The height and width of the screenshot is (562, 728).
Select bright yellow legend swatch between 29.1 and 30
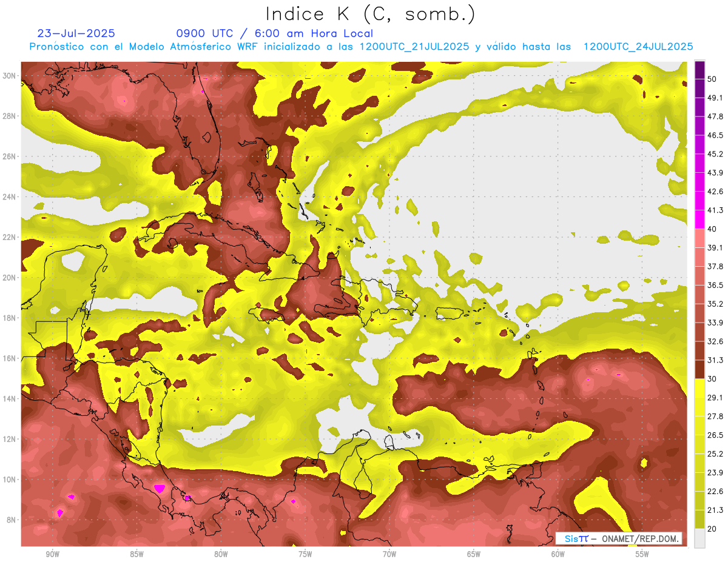[x=699, y=388]
